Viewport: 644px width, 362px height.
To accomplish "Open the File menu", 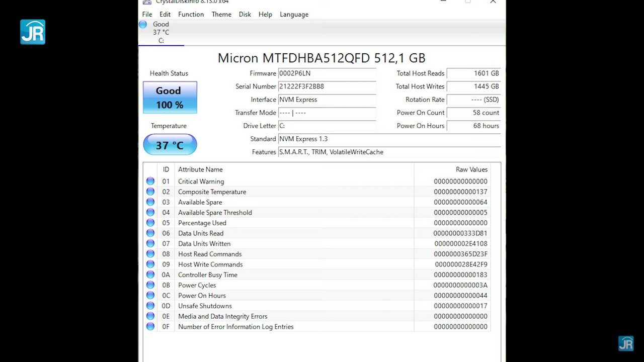I will (x=147, y=15).
